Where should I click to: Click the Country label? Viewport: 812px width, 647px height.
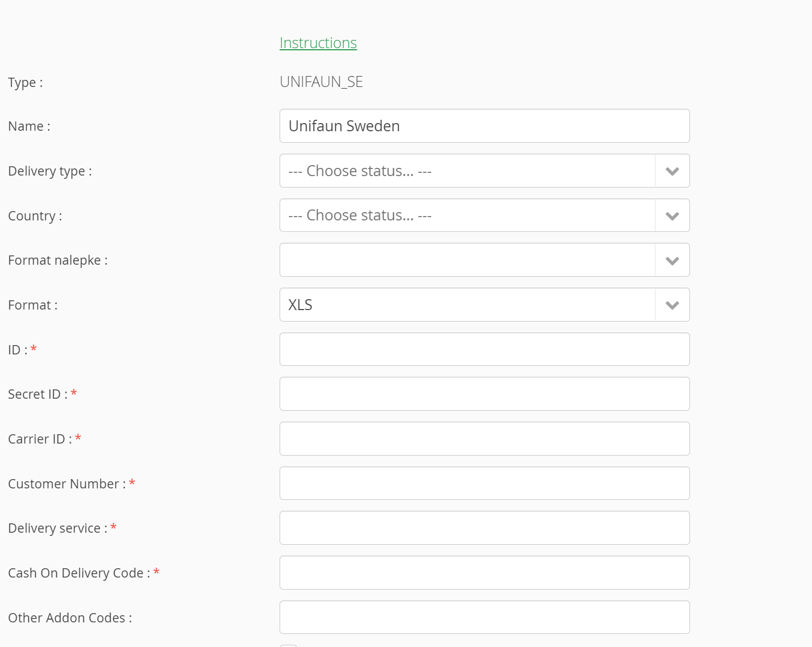tap(35, 216)
